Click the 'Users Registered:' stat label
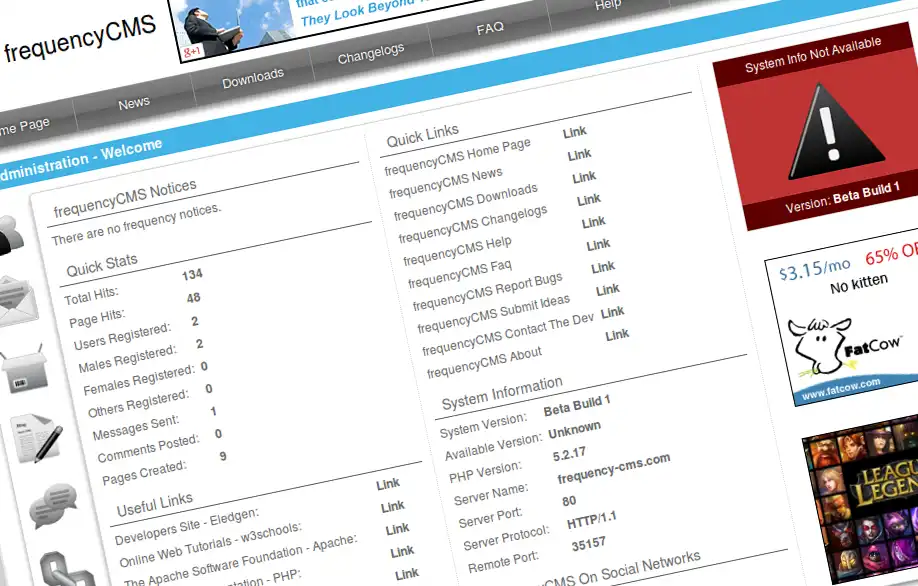This screenshot has height=586, width=918. pyautogui.click(x=122, y=336)
